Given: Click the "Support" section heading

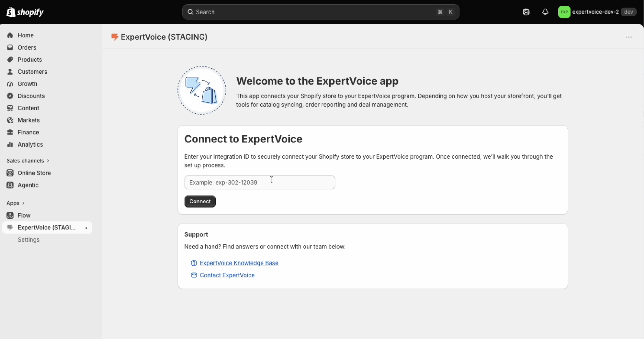Looking at the screenshot, I should tap(196, 234).
